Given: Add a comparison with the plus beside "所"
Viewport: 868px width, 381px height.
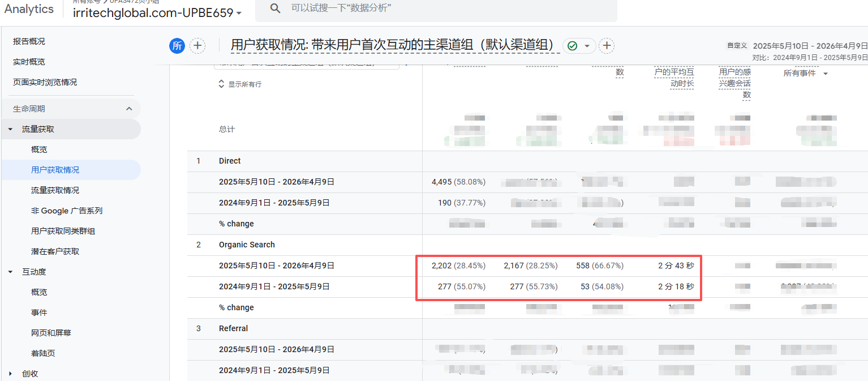Looking at the screenshot, I should (197, 46).
